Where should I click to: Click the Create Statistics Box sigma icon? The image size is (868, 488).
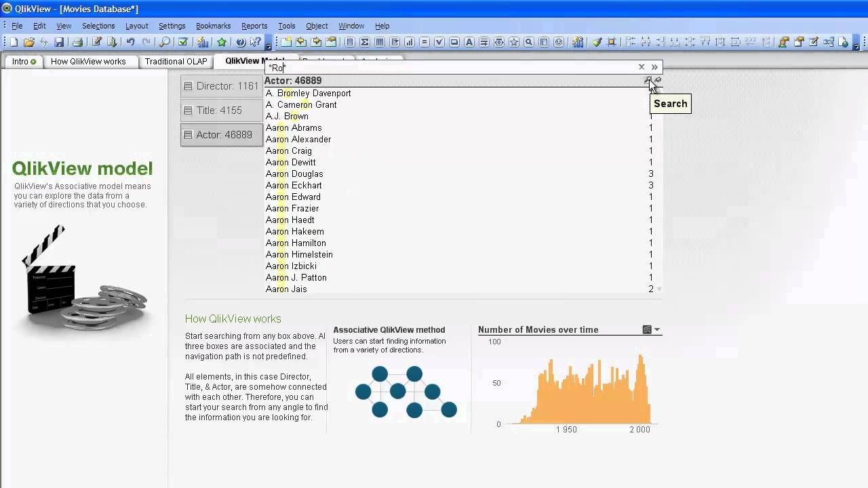pyautogui.click(x=365, y=42)
